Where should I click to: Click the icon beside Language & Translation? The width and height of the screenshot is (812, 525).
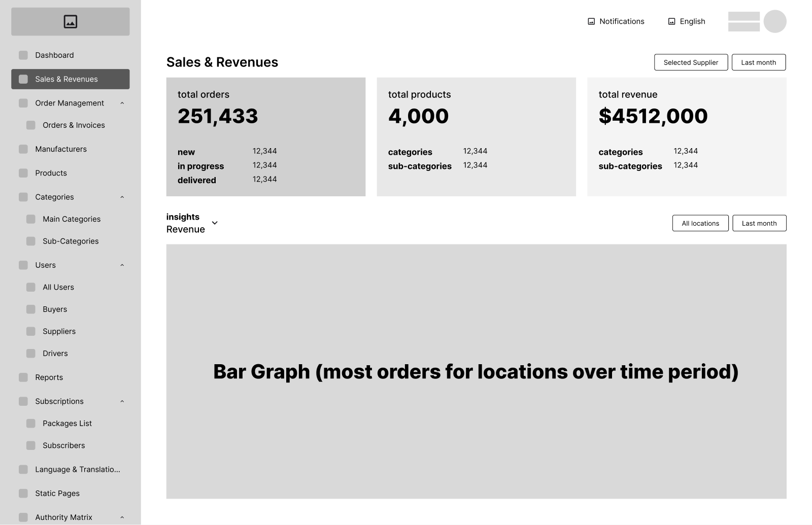pos(23,470)
